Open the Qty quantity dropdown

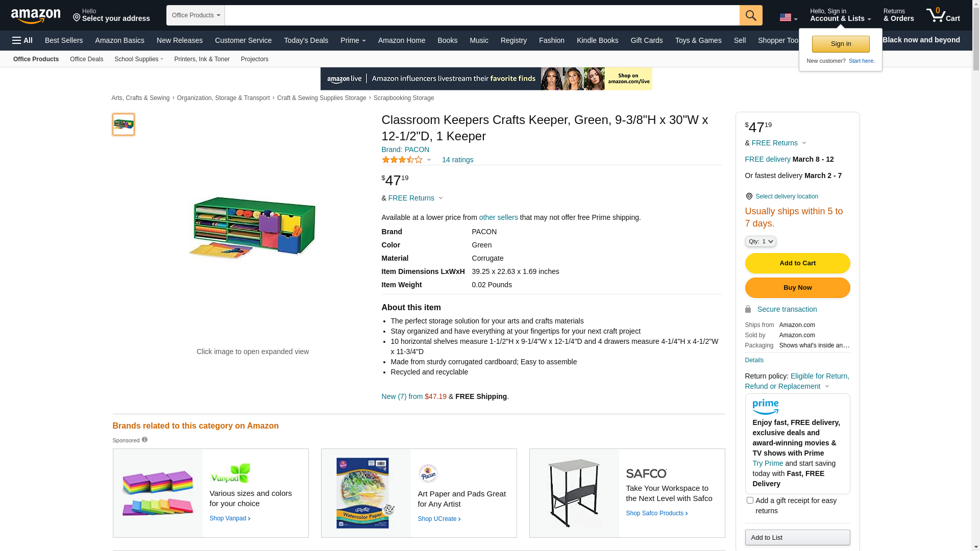click(x=761, y=241)
